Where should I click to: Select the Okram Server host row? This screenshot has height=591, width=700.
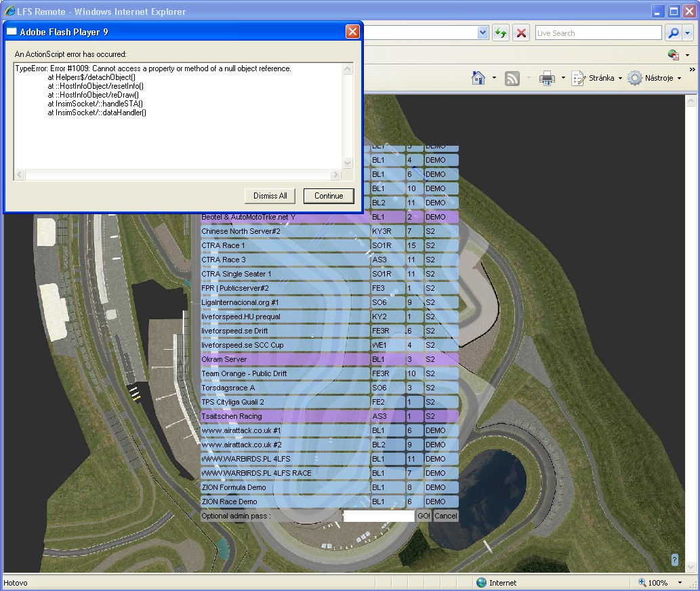click(329, 359)
